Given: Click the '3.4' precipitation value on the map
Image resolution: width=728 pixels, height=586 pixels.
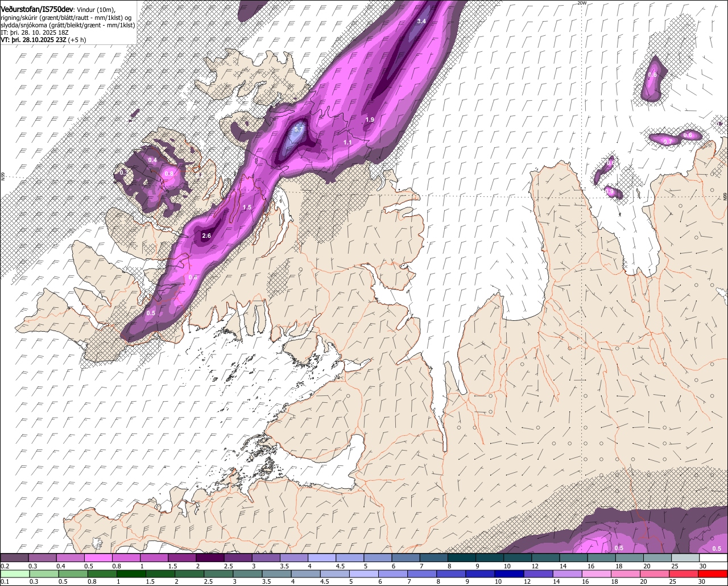Looking at the screenshot, I should pos(421,21).
